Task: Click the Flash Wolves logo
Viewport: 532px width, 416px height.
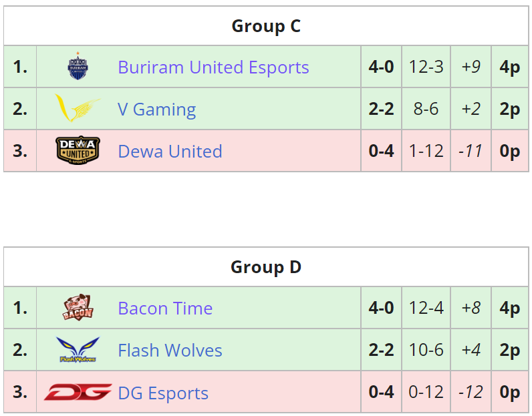Action: [x=78, y=349]
